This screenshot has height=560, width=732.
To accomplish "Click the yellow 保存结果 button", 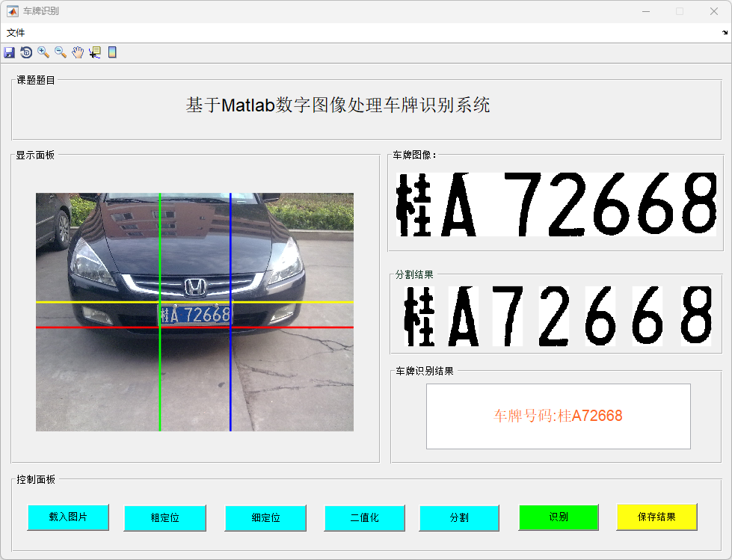I will (x=656, y=517).
